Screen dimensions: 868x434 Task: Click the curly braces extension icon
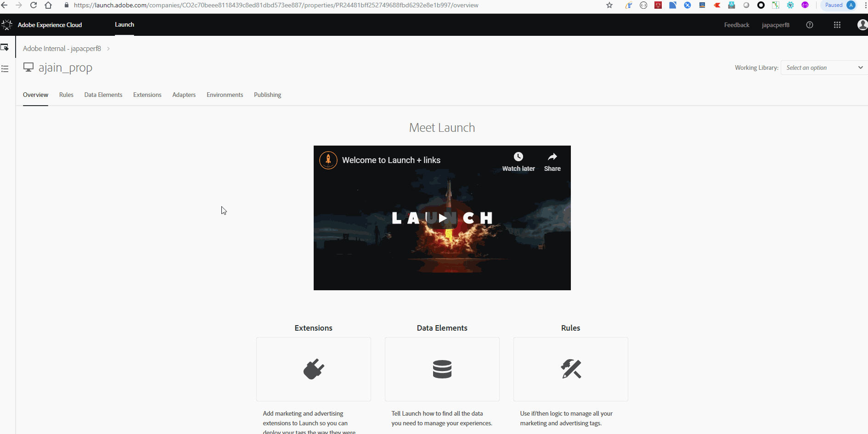(x=643, y=6)
